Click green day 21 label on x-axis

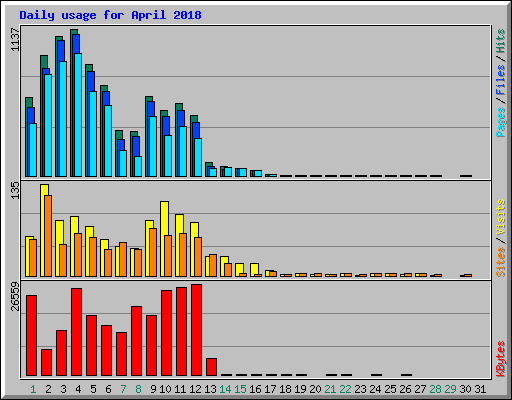coord(330,389)
